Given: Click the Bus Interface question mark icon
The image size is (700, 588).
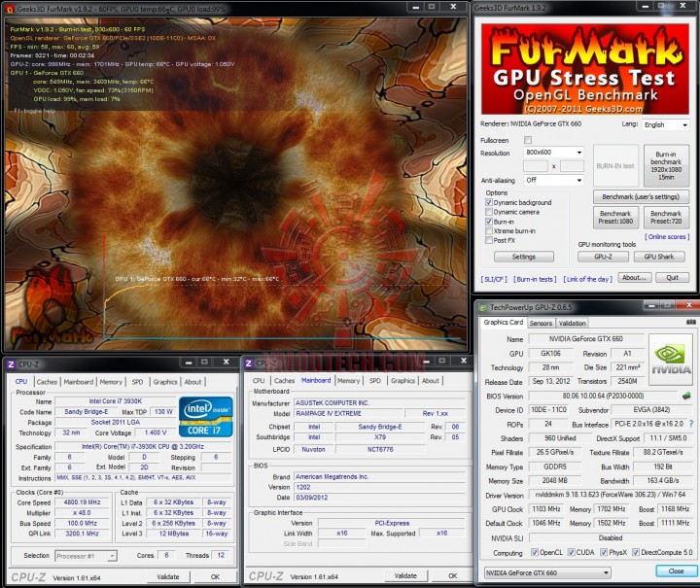Looking at the screenshot, I should [691, 424].
